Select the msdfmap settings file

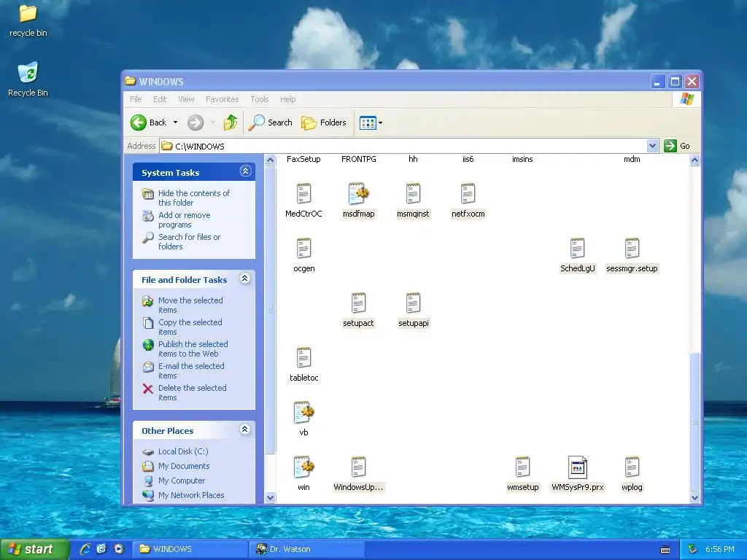click(x=358, y=194)
